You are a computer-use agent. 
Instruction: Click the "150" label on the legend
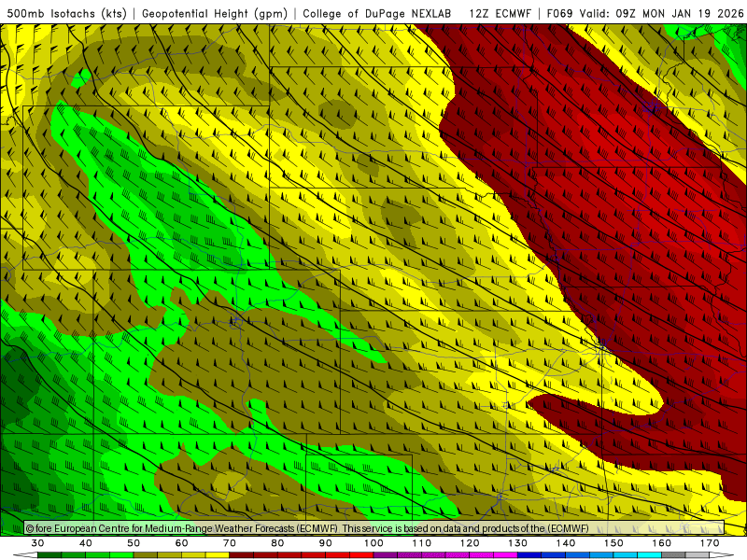tap(613, 543)
